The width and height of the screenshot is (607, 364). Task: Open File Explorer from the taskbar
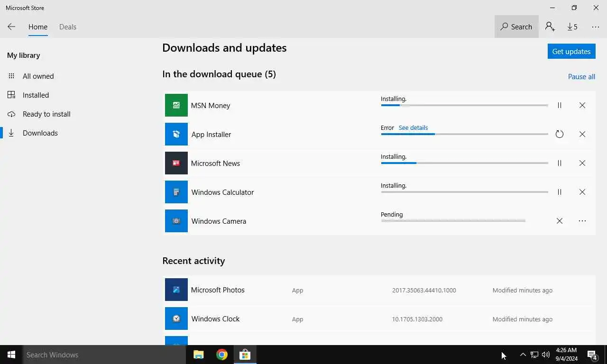pos(199,355)
